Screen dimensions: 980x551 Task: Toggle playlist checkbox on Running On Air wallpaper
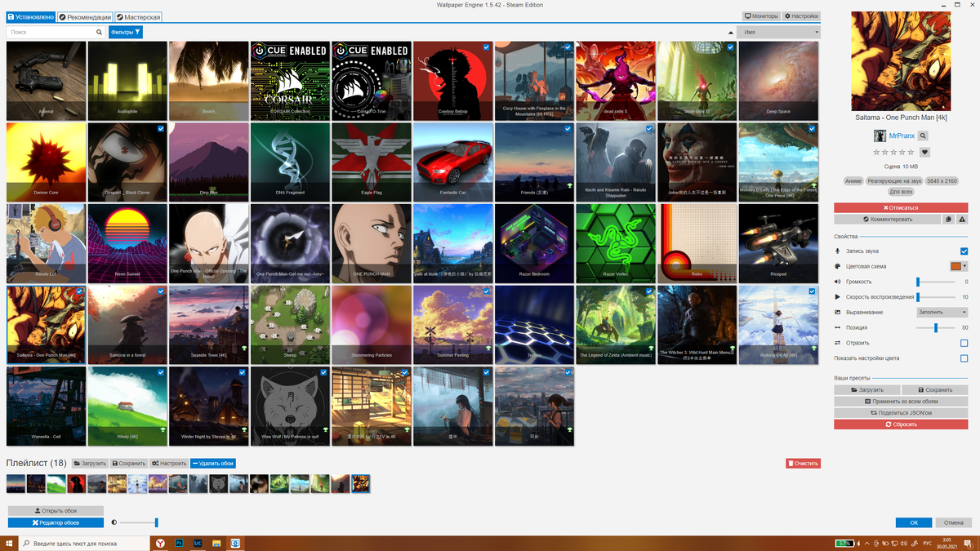[x=812, y=291]
